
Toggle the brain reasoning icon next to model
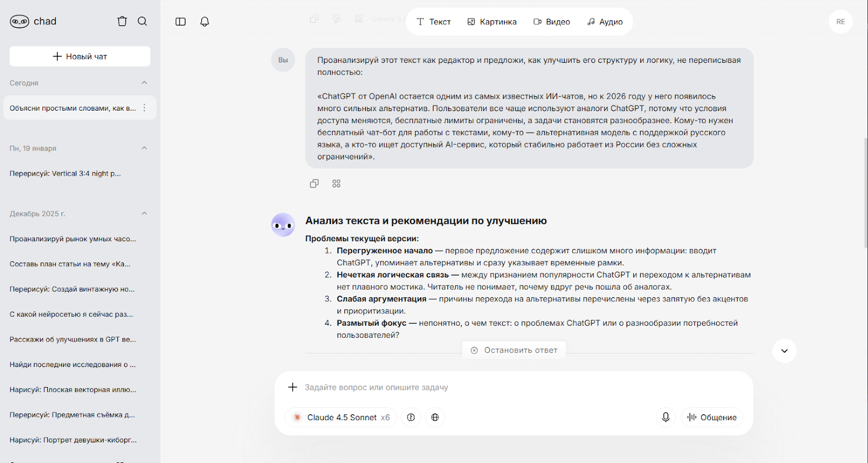pyautogui.click(x=411, y=417)
